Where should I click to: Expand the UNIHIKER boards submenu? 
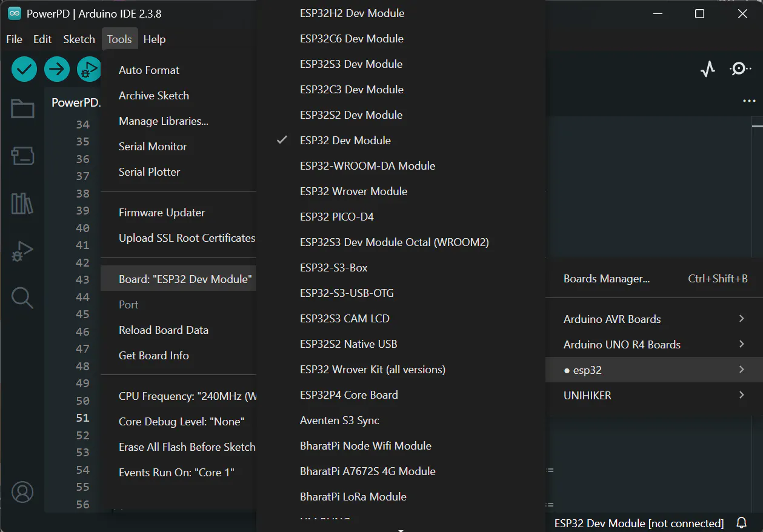click(654, 396)
